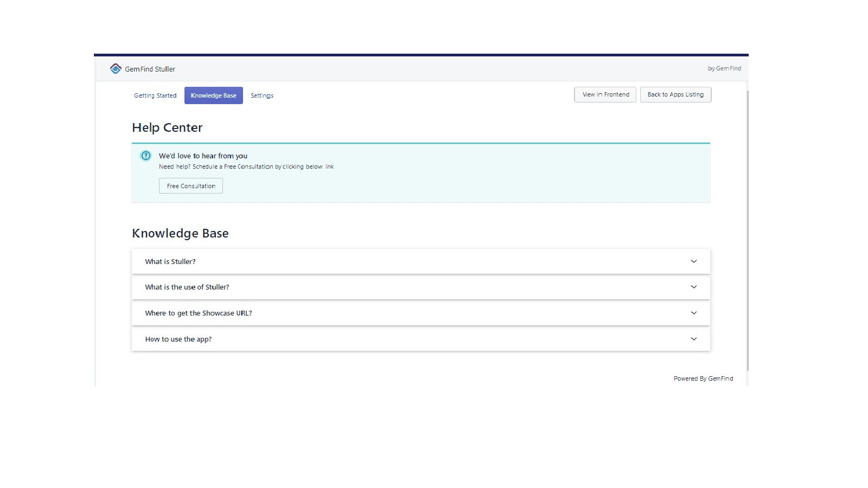The width and height of the screenshot is (868, 488).
Task: Click the question mark help icon
Action: 145,156
